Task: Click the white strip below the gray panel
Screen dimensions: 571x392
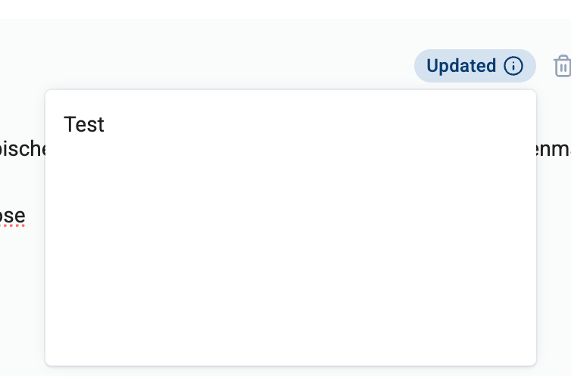Action: click(285, 384)
